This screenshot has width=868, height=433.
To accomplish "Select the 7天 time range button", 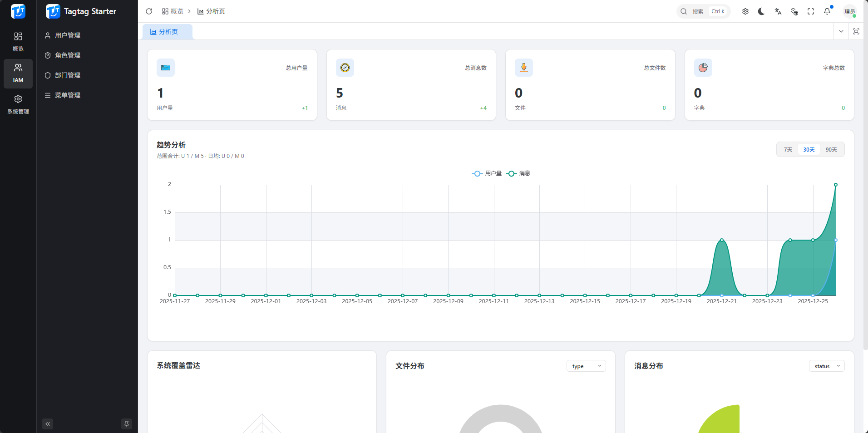I will tap(788, 149).
